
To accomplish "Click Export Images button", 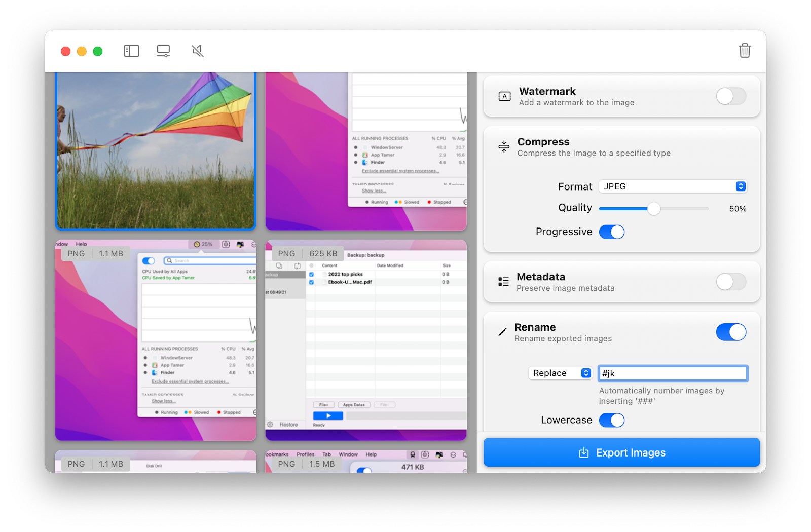I will click(x=621, y=452).
